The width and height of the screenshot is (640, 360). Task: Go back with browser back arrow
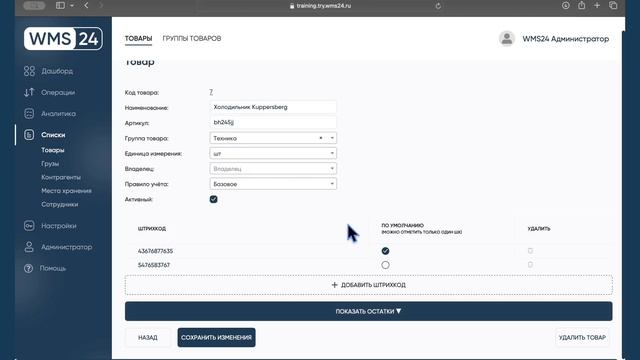click(86, 5)
